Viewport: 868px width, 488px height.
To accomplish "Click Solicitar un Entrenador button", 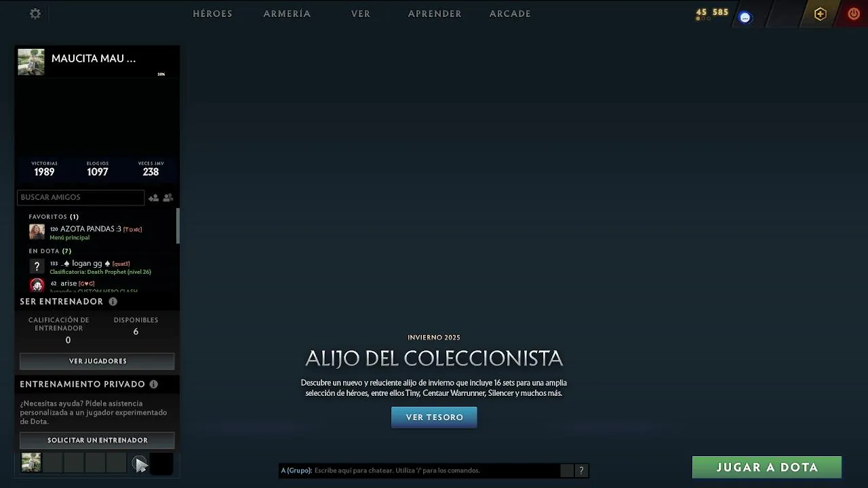I will coord(97,440).
